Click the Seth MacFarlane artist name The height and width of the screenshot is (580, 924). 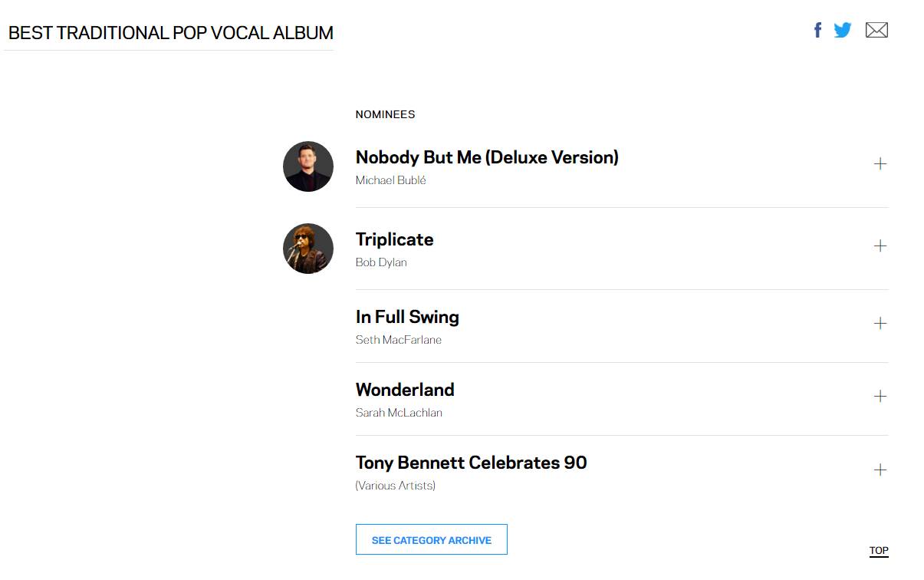(x=399, y=340)
